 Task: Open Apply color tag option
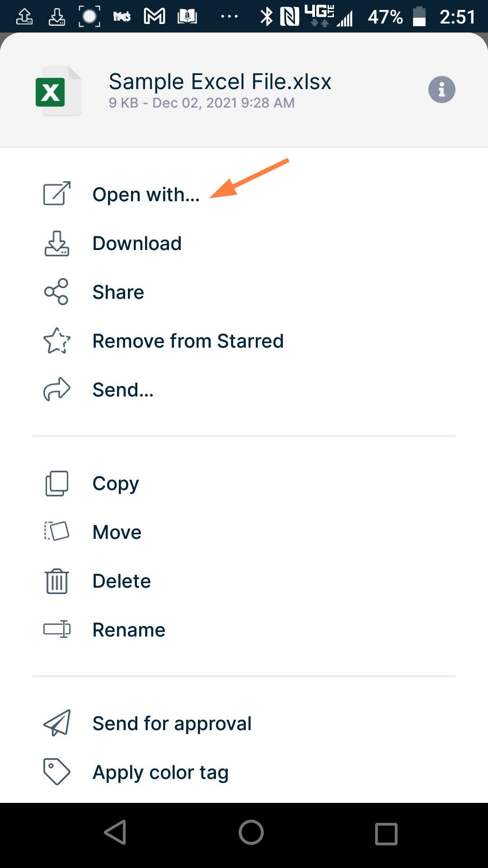click(160, 772)
